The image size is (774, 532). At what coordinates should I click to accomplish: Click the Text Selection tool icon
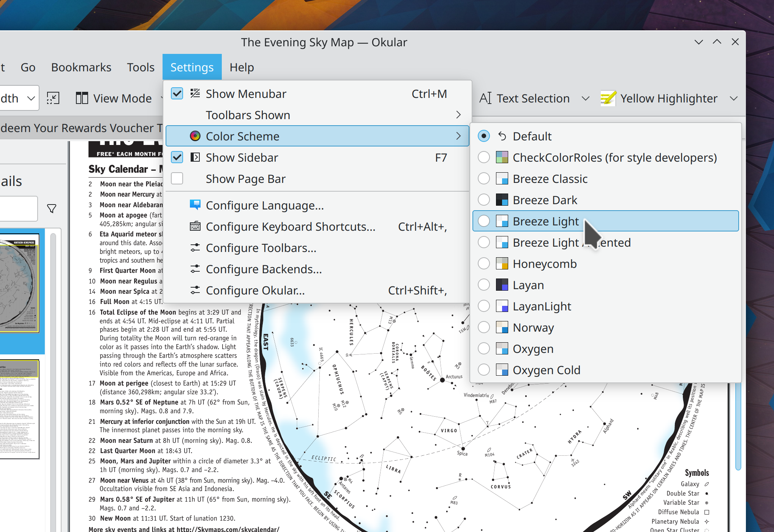coord(485,98)
